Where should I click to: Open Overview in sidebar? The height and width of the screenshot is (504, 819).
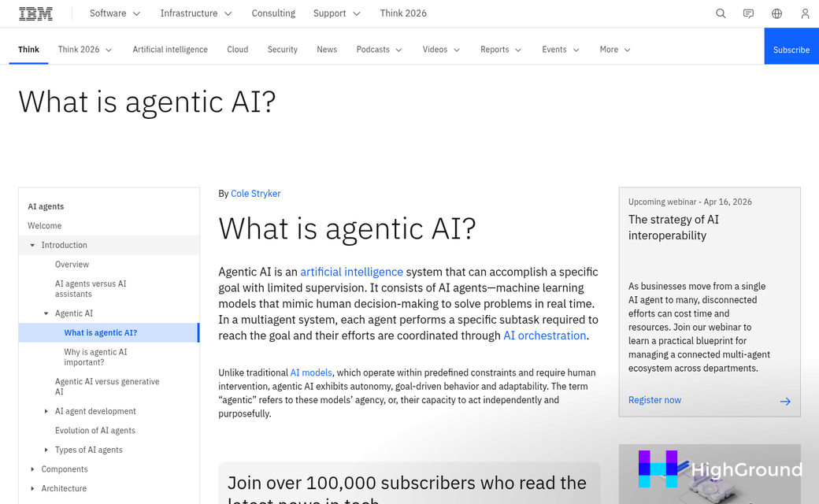tap(72, 265)
